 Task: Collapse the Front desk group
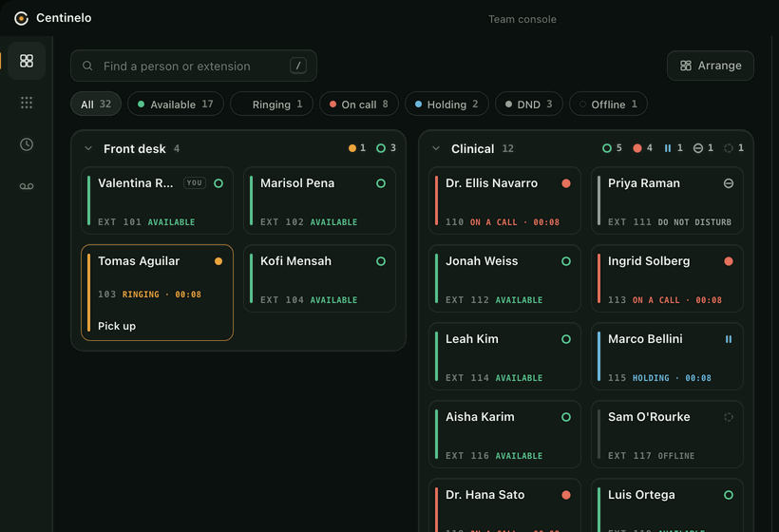point(88,148)
